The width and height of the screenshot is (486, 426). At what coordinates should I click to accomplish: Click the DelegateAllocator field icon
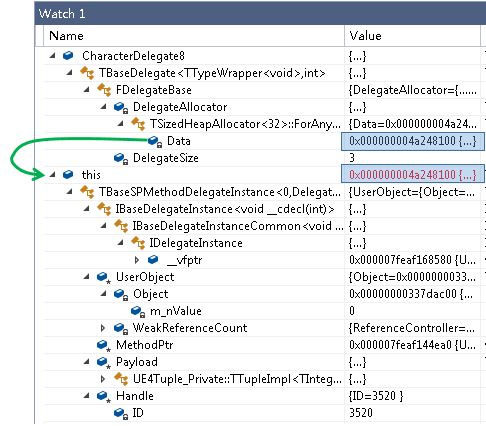[x=121, y=107]
